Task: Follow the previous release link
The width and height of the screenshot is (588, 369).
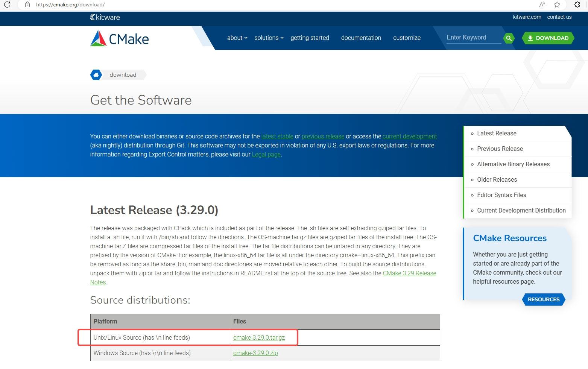Action: [323, 137]
